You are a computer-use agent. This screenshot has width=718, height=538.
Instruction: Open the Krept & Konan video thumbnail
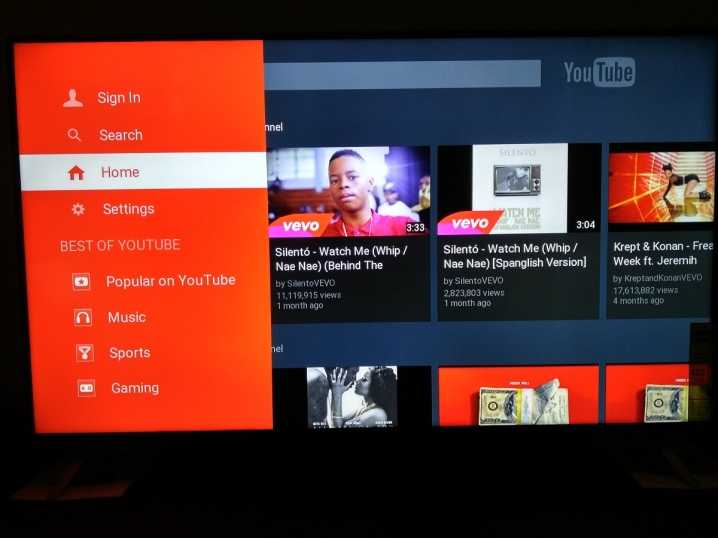pyautogui.click(x=661, y=188)
